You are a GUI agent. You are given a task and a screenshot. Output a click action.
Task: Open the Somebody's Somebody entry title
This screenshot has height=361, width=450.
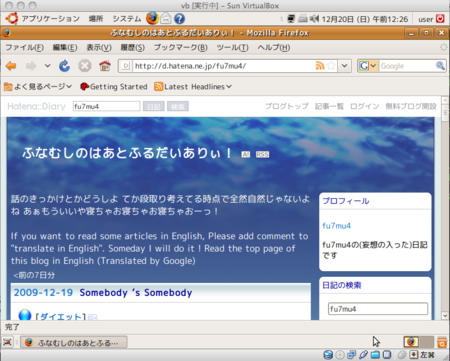pyautogui.click(x=136, y=293)
